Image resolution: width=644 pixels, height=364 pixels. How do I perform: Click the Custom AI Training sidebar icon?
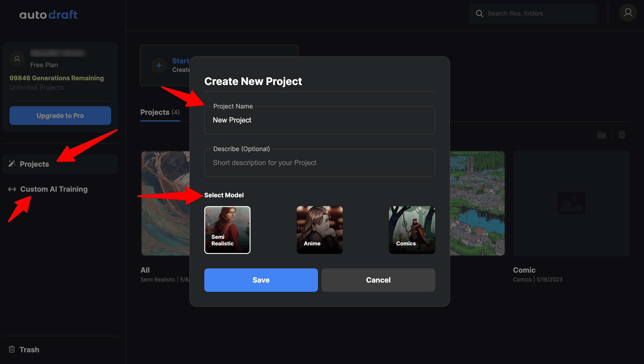tap(12, 189)
